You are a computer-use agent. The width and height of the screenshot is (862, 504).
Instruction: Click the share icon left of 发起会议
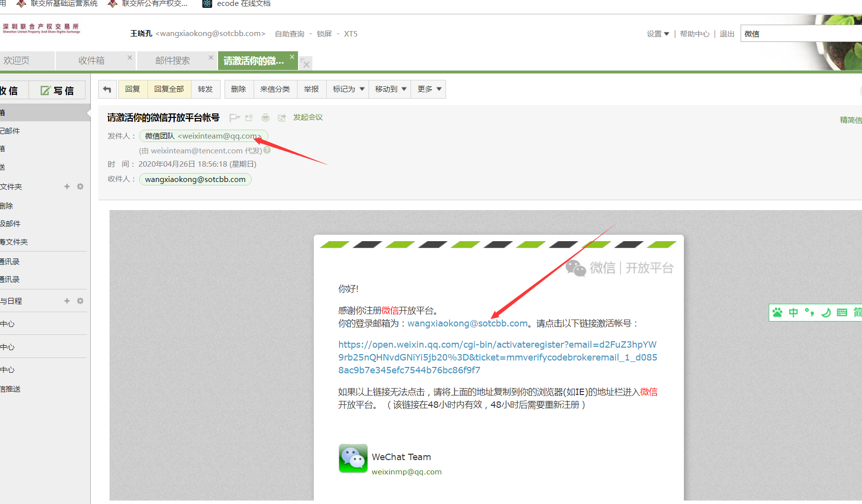coord(282,117)
